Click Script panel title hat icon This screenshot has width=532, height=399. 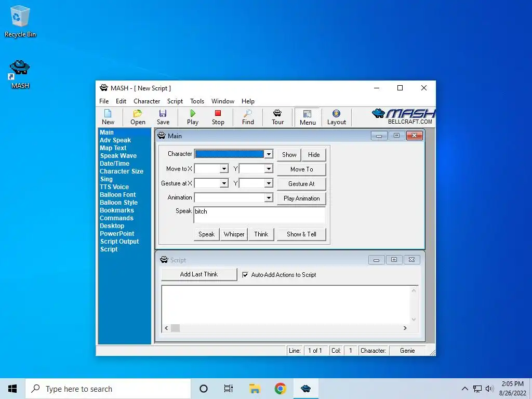click(164, 260)
